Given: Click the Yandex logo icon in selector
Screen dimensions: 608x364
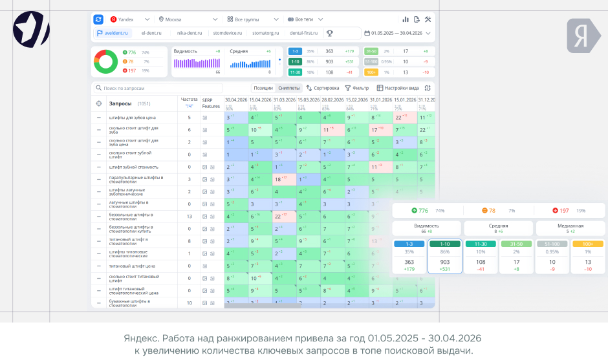Looking at the screenshot, I should 113,19.
